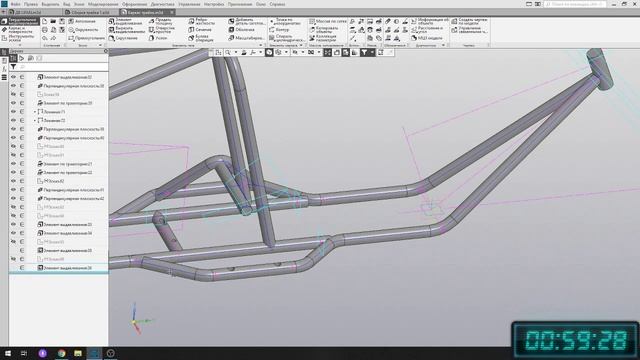This screenshot has height=360, width=640.
Task: Open Distance and angle measurement tool
Action: point(427,29)
